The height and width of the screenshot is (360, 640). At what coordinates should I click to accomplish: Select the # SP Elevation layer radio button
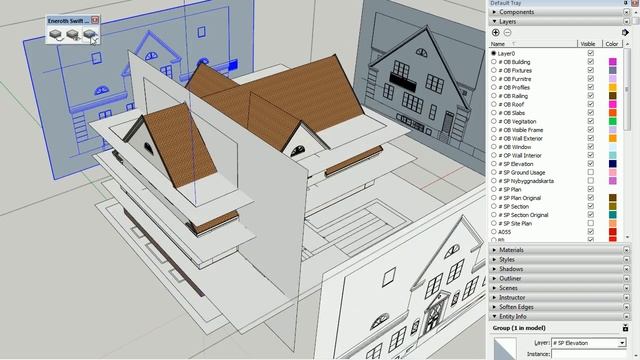coord(494,164)
